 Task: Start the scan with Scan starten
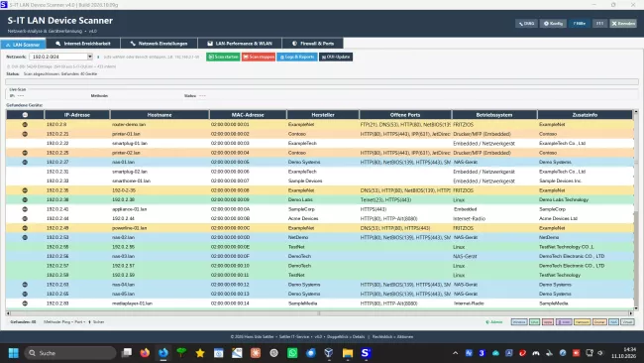[223, 57]
